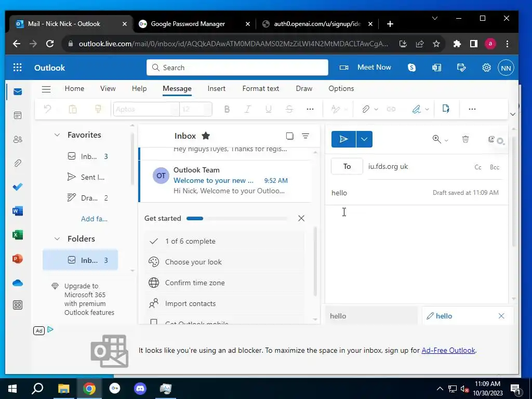Screen dimensions: 532x399
Task: Open OneDrive cloud icon
Action: [18, 283]
